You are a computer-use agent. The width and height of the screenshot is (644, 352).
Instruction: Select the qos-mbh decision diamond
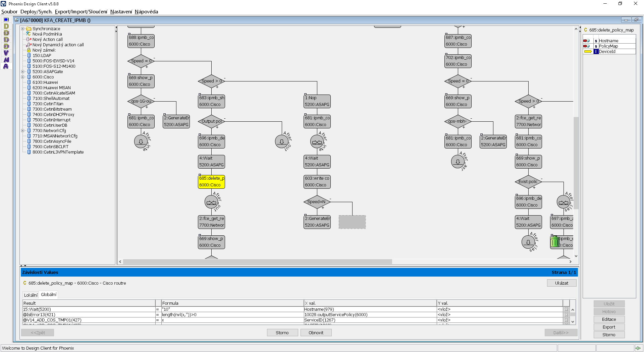(x=458, y=121)
